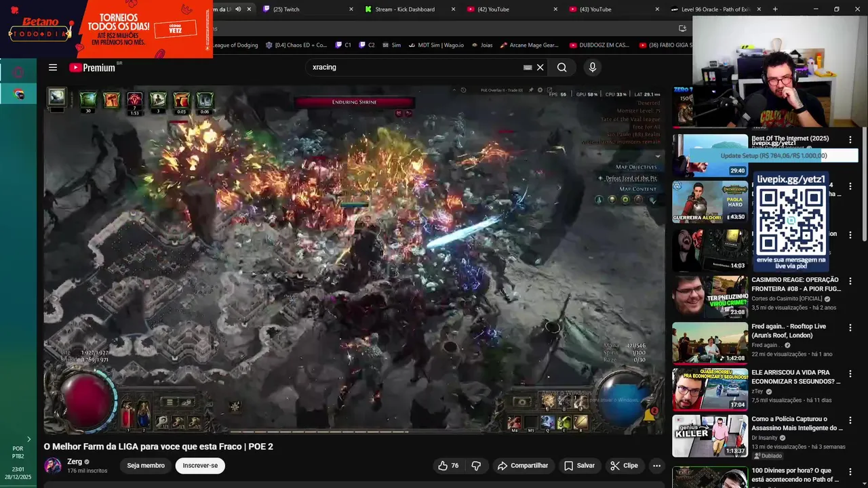Open Zerg channel avatar
Image resolution: width=868 pixels, height=488 pixels.
click(53, 466)
